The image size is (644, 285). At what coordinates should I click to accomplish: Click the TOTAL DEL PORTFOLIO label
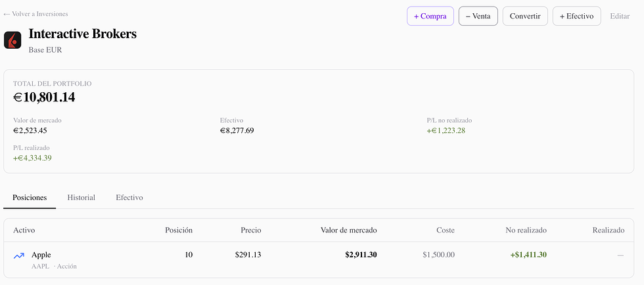pyautogui.click(x=52, y=84)
